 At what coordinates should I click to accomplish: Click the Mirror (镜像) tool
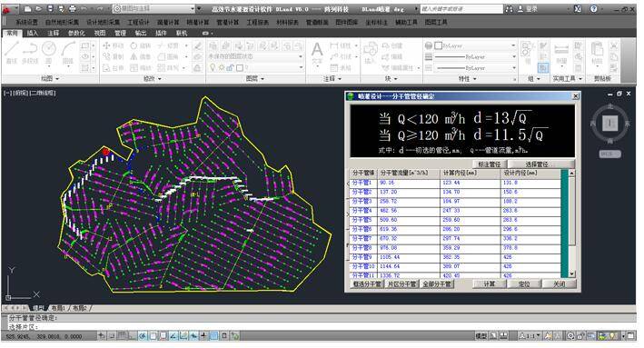[141, 56]
